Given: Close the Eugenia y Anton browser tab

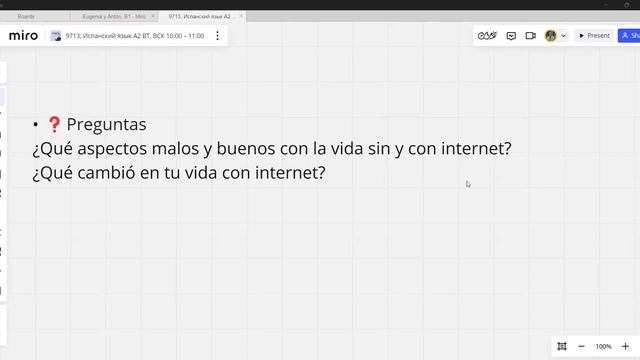Looking at the screenshot, I should pyautogui.click(x=153, y=16).
